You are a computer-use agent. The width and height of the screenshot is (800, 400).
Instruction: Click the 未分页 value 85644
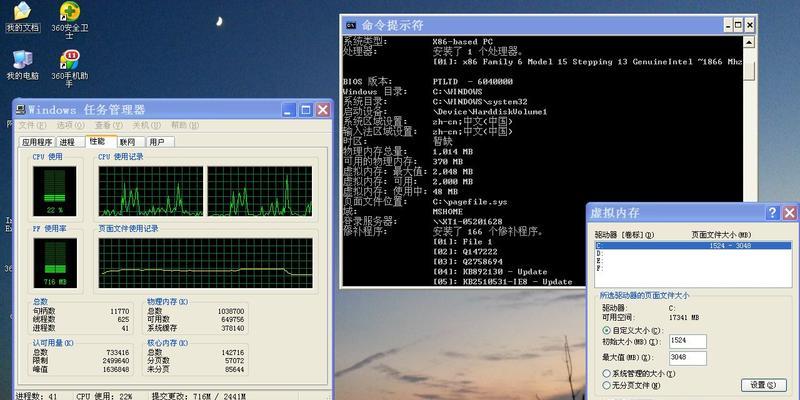pos(234,369)
